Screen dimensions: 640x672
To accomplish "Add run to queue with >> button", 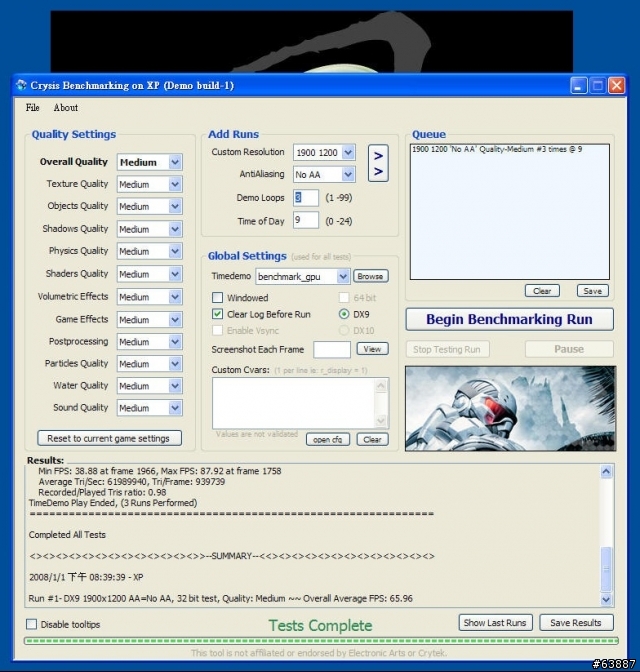I will point(378,163).
